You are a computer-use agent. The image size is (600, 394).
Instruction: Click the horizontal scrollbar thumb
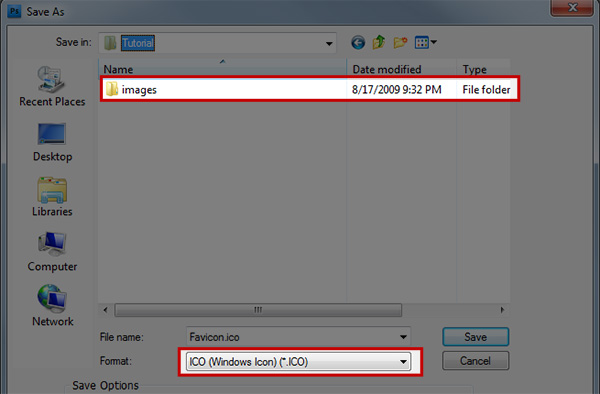coord(258,310)
